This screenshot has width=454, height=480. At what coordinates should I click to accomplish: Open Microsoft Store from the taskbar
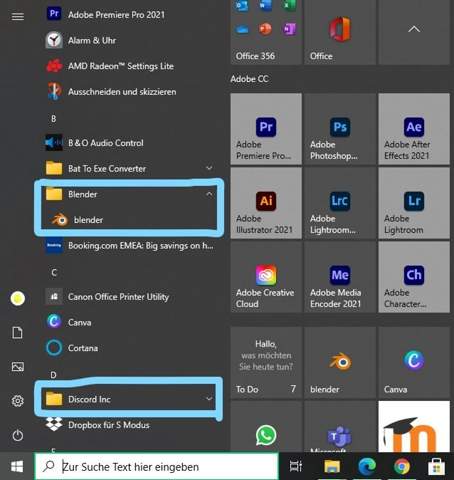tap(437, 466)
